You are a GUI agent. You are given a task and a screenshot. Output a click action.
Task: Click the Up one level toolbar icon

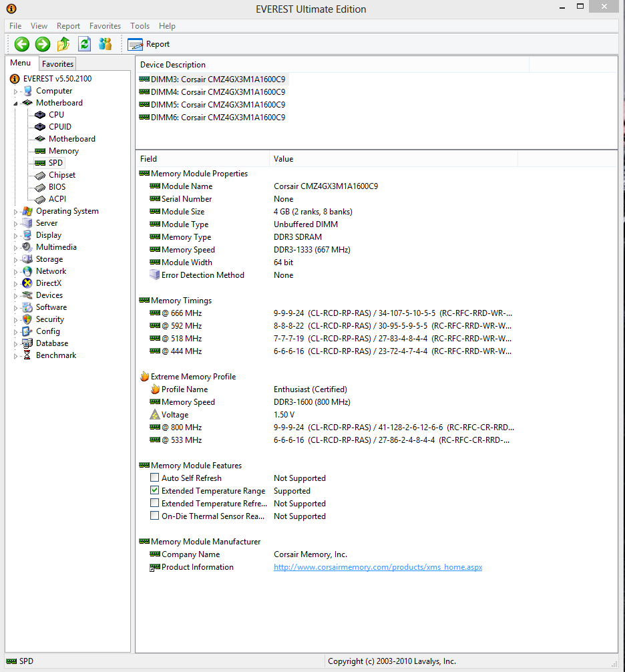click(x=63, y=43)
